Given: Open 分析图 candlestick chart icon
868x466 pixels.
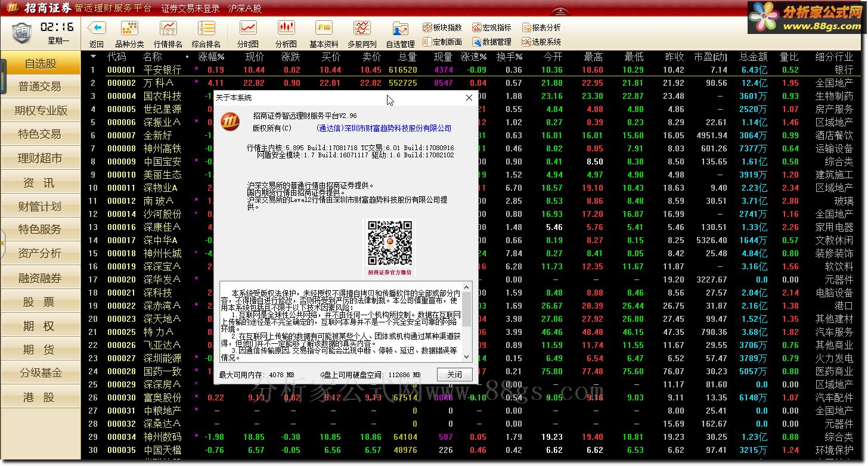Looking at the screenshot, I should [x=286, y=28].
